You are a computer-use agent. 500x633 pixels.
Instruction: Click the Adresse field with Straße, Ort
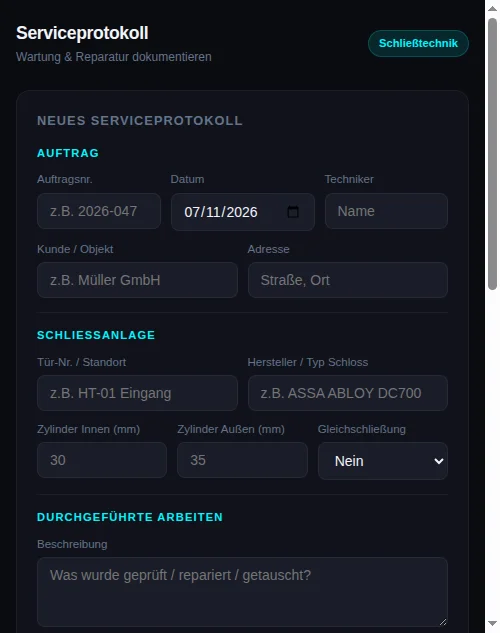coord(348,280)
